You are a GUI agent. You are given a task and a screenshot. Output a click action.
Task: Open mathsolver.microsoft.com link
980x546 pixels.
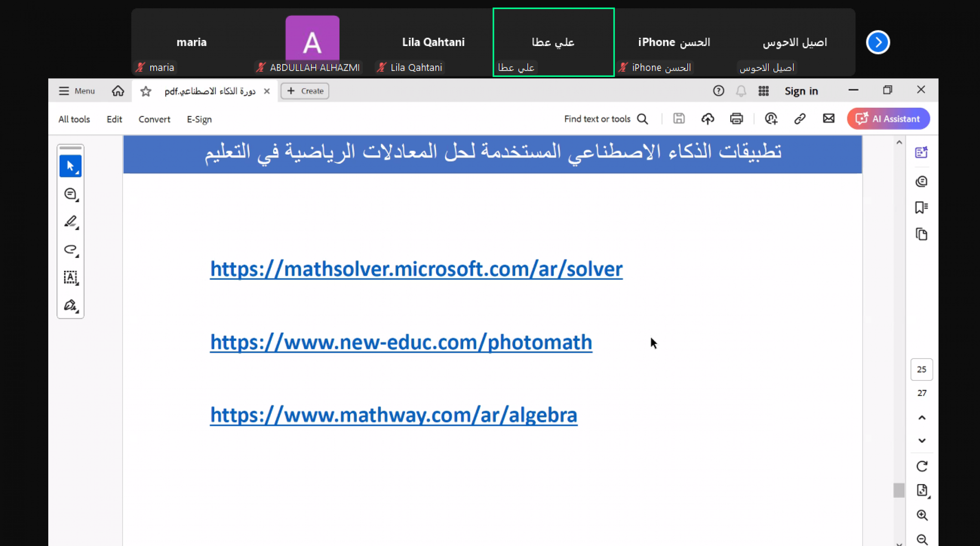(416, 269)
